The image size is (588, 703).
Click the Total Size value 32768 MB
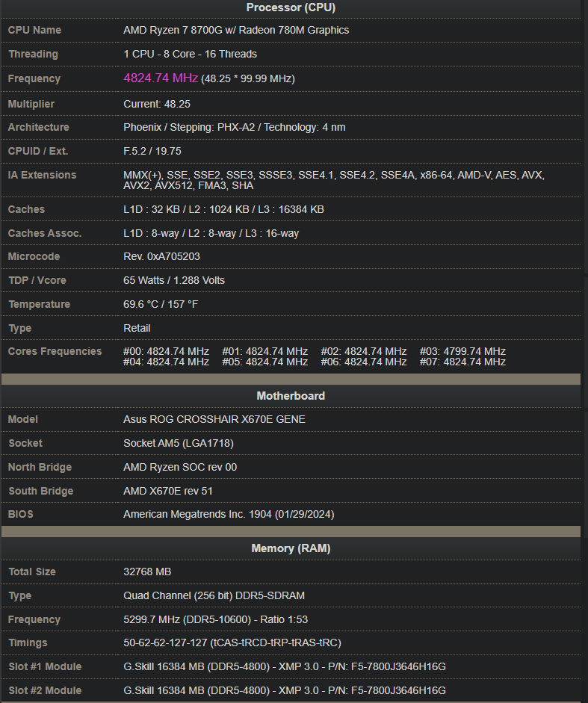(147, 572)
